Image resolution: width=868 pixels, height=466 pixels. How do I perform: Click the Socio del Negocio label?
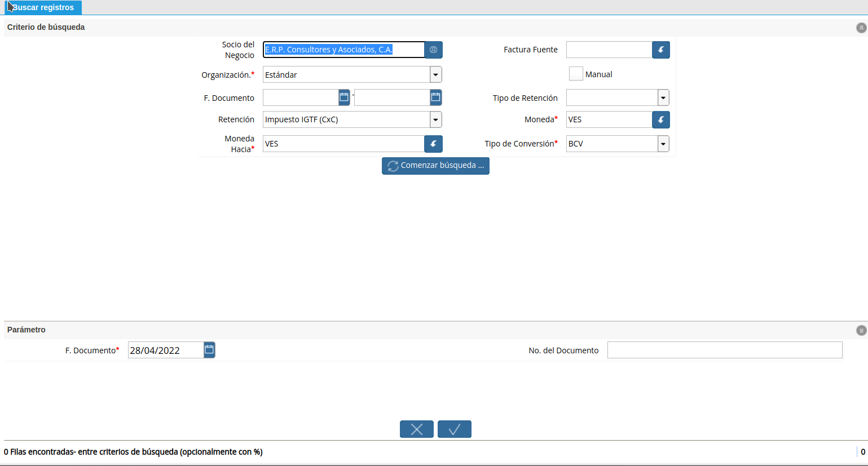239,50
